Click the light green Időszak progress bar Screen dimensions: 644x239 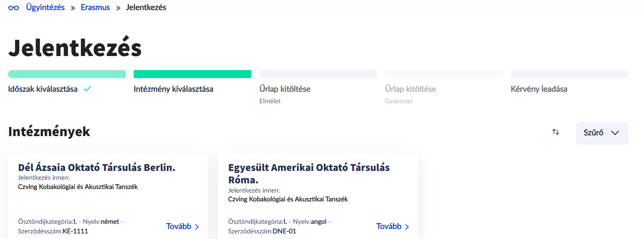67,74
